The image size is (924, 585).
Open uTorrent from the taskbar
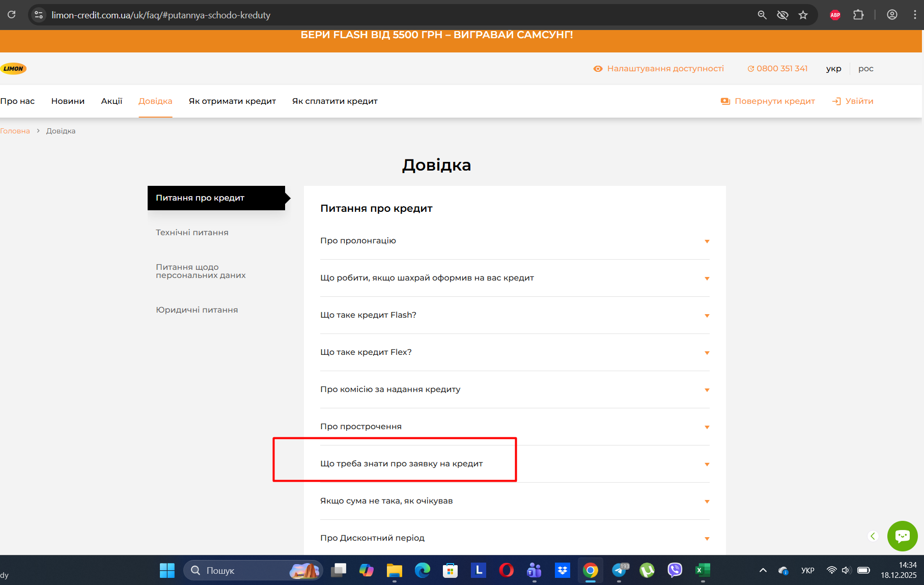click(647, 570)
